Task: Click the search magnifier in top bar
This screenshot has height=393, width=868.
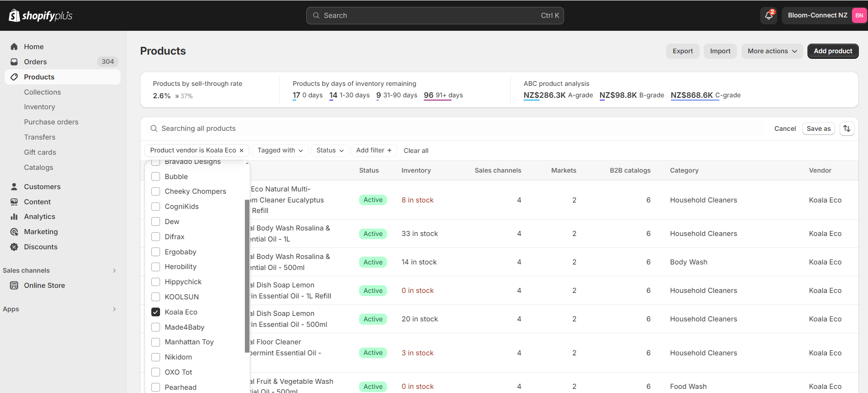Action: pyautogui.click(x=316, y=16)
